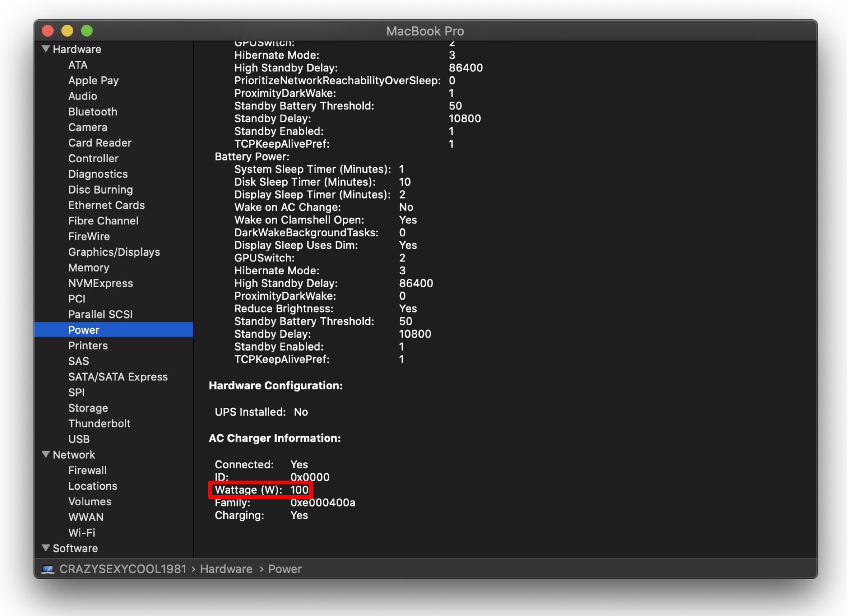Click CRAZYSEXYCOOL1981 in the path bar
Viewport: 847px width, 616px height.
point(123,569)
